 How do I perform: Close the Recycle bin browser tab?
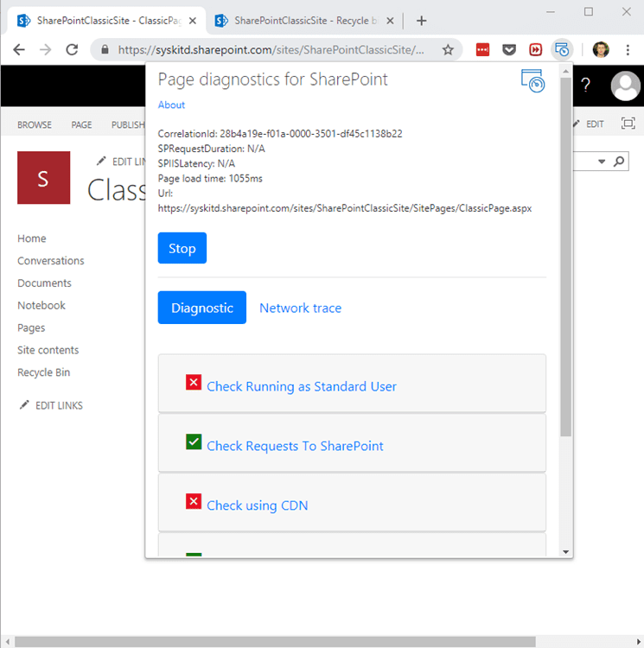tap(390, 21)
